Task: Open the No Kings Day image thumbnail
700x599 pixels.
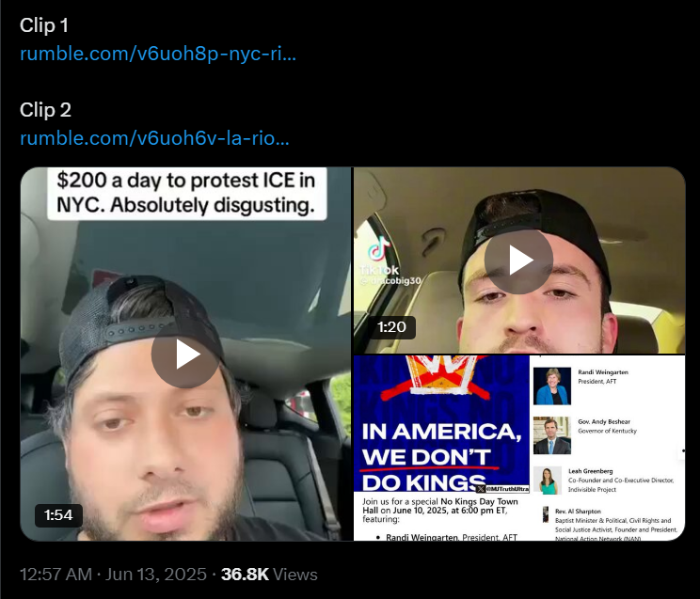Action: point(519,449)
